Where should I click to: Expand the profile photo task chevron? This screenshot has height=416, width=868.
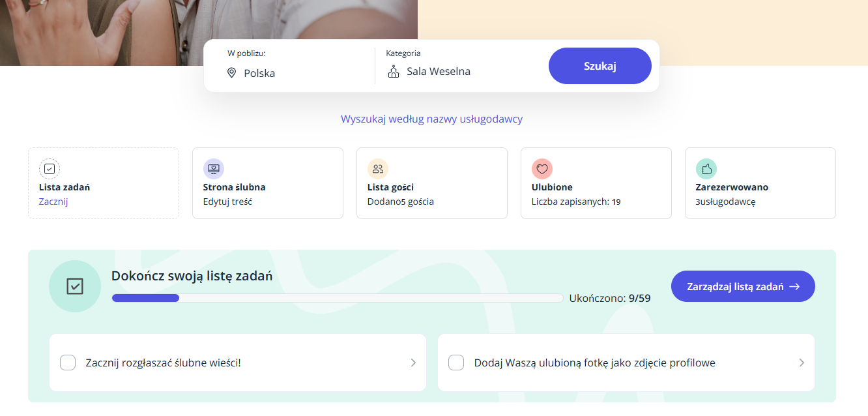(802, 363)
